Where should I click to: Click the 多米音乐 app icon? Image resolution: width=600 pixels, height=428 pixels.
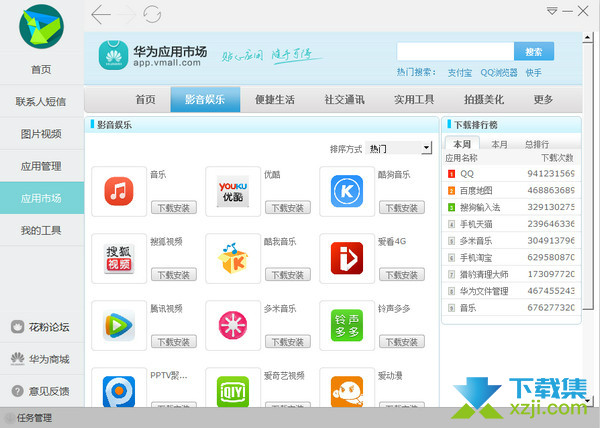(233, 325)
